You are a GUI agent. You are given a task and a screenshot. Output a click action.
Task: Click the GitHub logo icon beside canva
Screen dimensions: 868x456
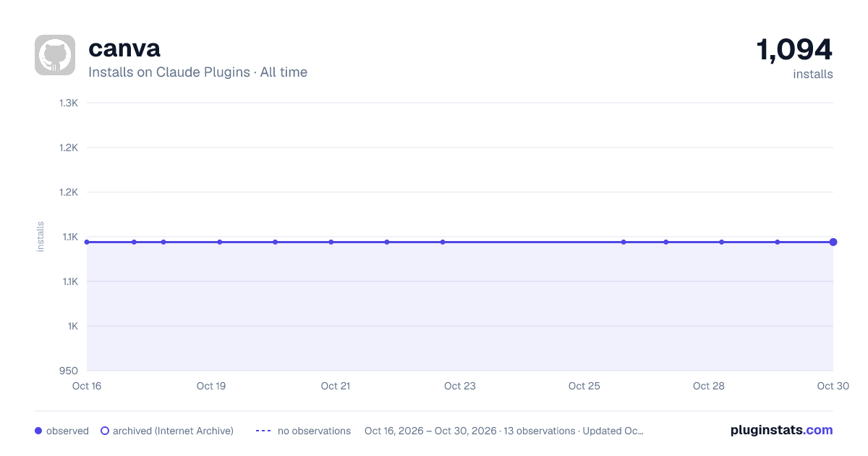(55, 55)
